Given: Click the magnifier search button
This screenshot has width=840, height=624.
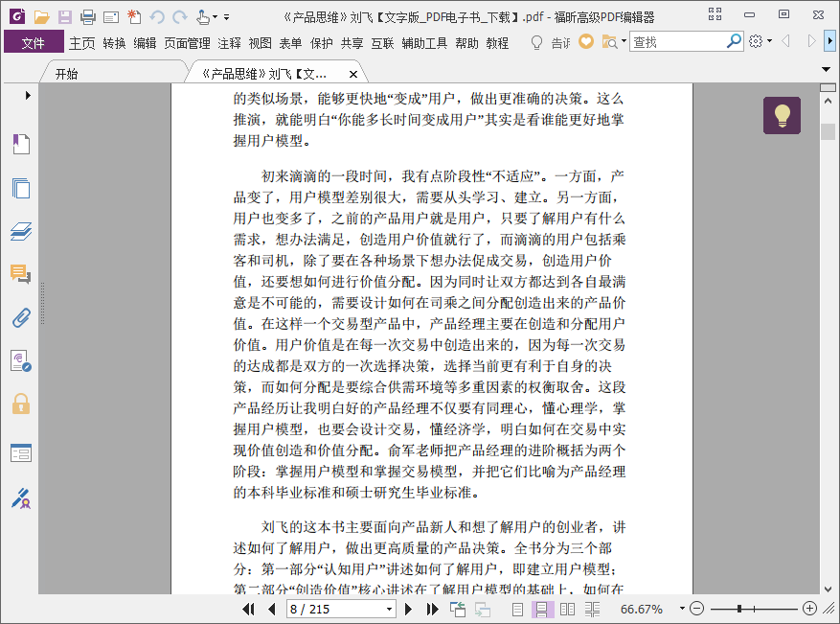Looking at the screenshot, I should pos(734,41).
